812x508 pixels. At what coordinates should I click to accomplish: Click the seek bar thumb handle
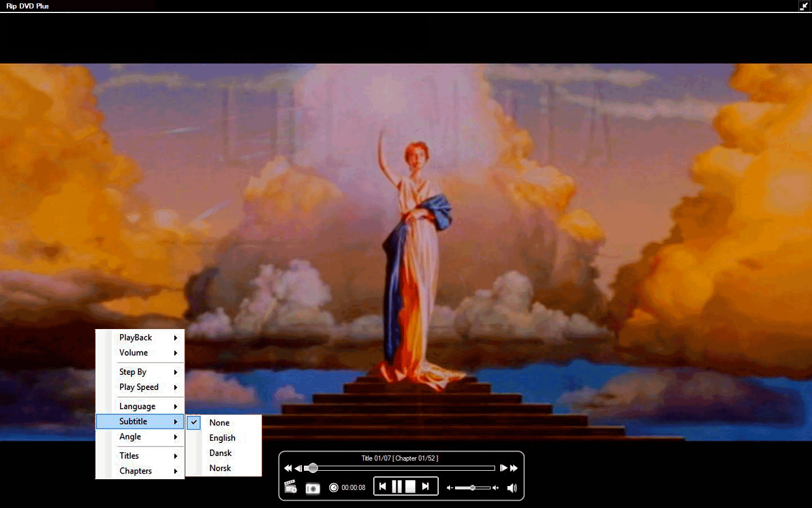point(312,468)
